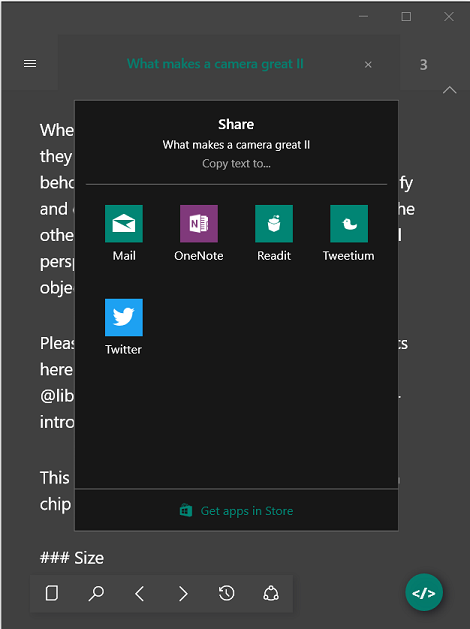Viewport: 470px width, 629px height.
Task: Click the share subtitle 'What makes a camera great II'
Action: 236,145
